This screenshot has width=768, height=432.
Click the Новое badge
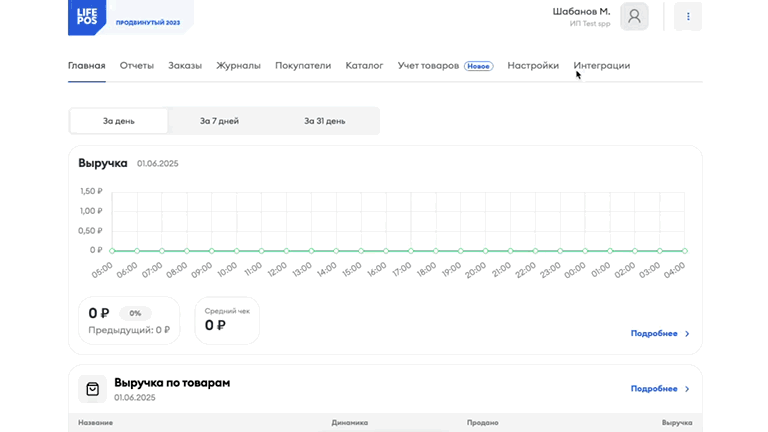click(479, 66)
